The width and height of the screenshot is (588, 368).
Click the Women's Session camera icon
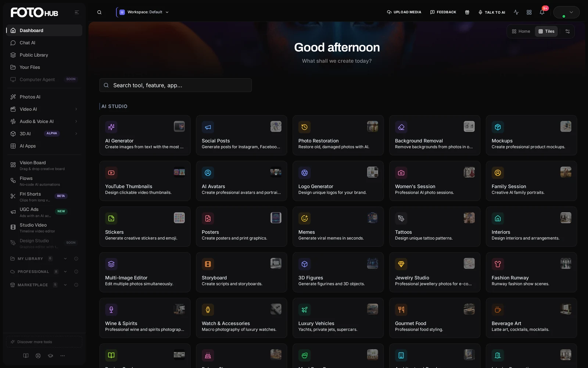point(401,173)
